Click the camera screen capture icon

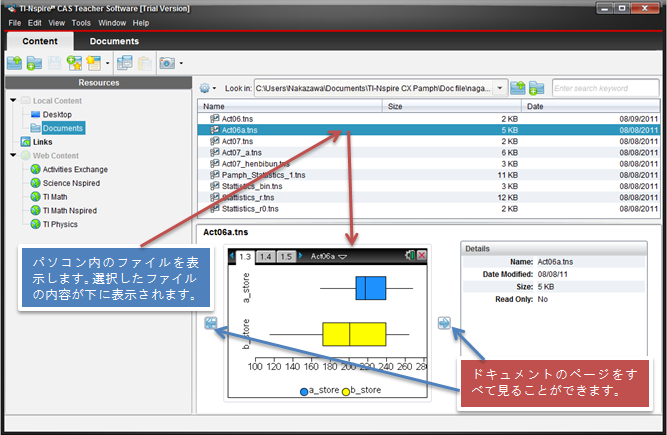(x=167, y=63)
